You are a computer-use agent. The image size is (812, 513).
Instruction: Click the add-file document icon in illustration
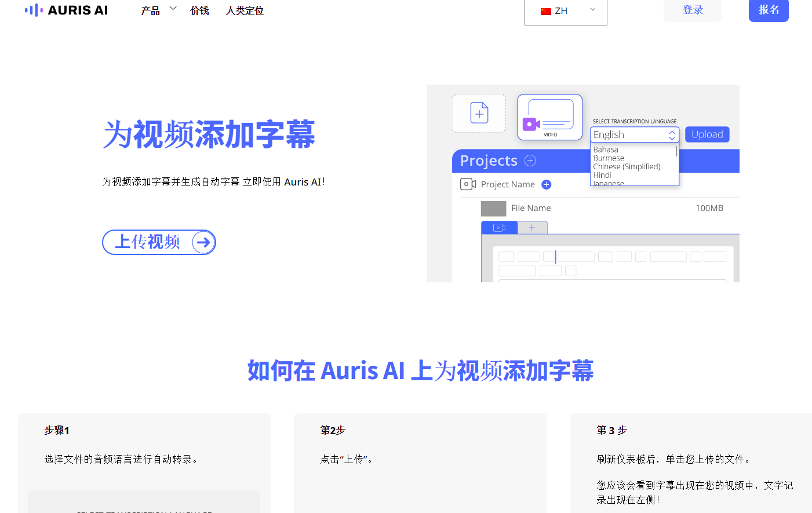(x=479, y=113)
